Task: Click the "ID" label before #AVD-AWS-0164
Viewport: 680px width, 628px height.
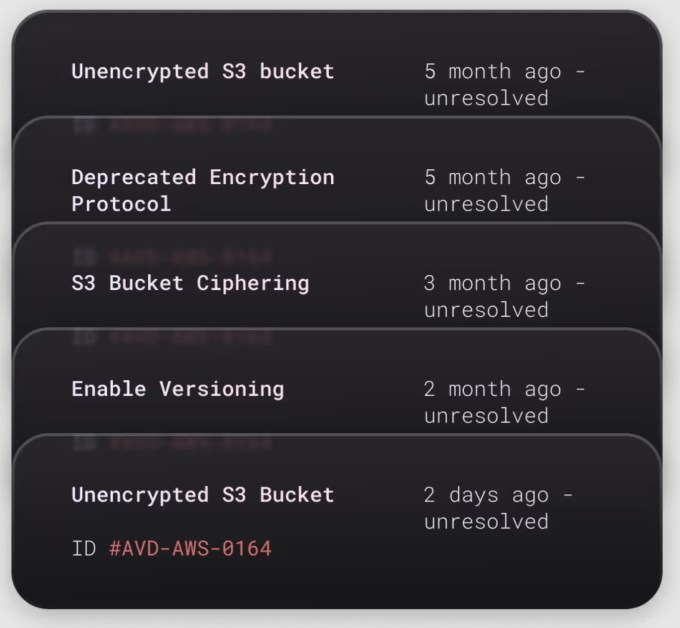Action: (x=84, y=548)
